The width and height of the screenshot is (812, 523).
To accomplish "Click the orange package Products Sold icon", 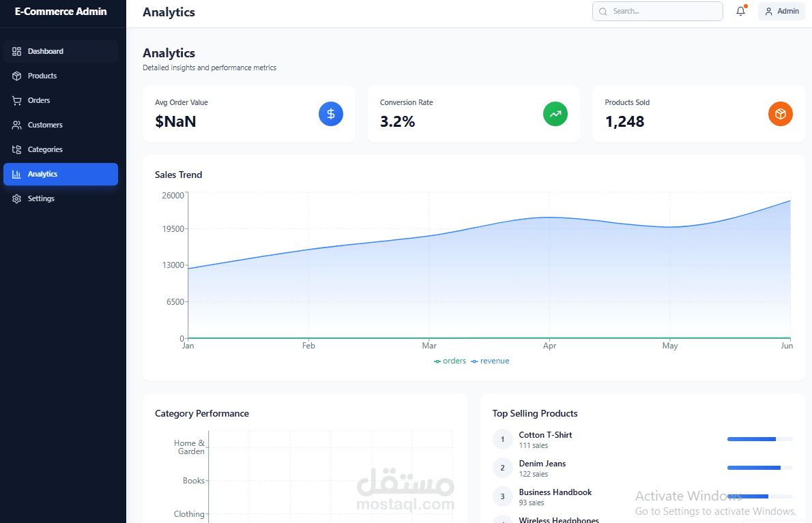I will click(781, 114).
